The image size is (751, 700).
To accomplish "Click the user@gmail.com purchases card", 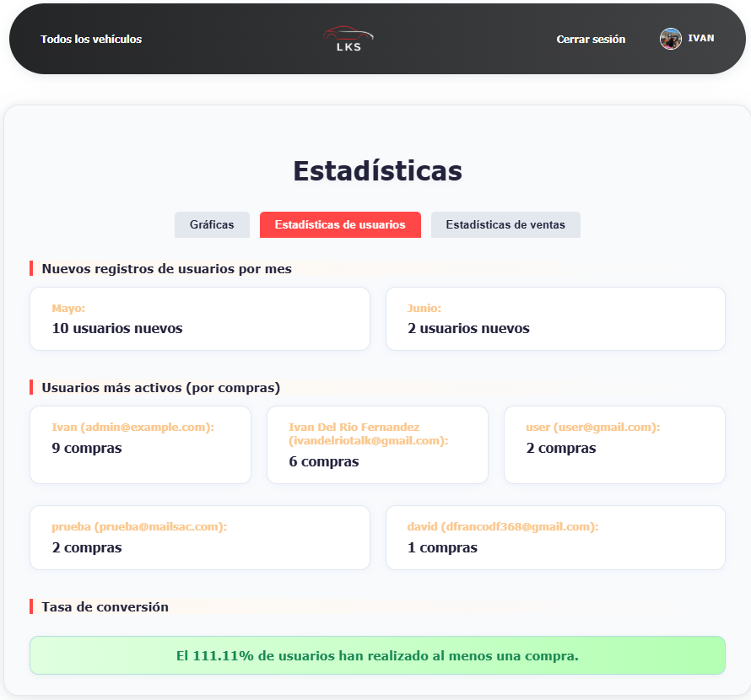I will 614,445.
